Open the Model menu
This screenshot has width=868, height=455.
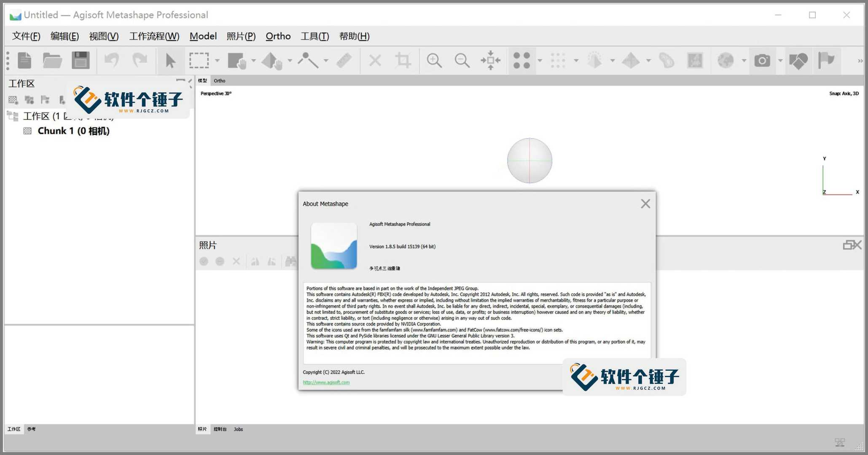(203, 36)
